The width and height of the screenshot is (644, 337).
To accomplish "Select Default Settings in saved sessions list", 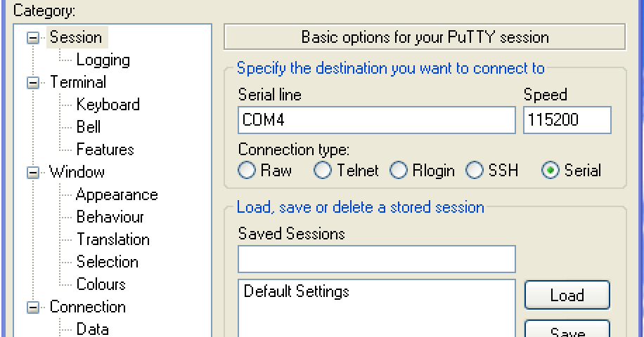I will point(296,291).
